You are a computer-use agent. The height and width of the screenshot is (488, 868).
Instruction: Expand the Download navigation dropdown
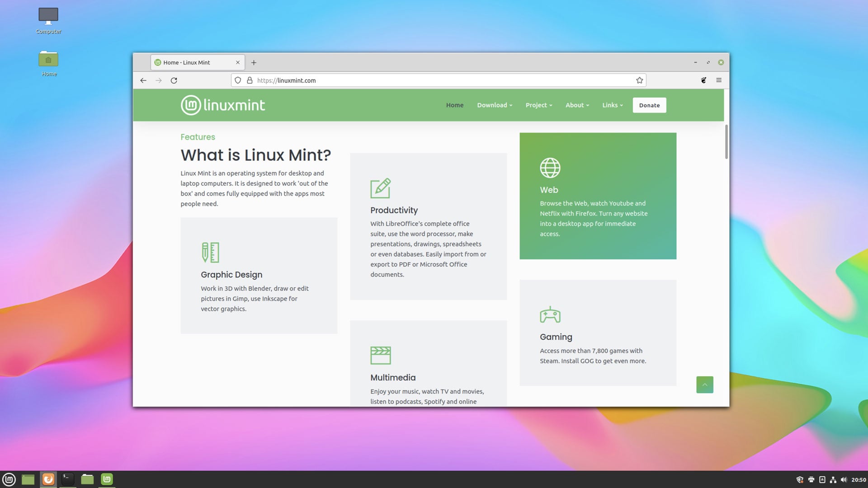tap(494, 105)
